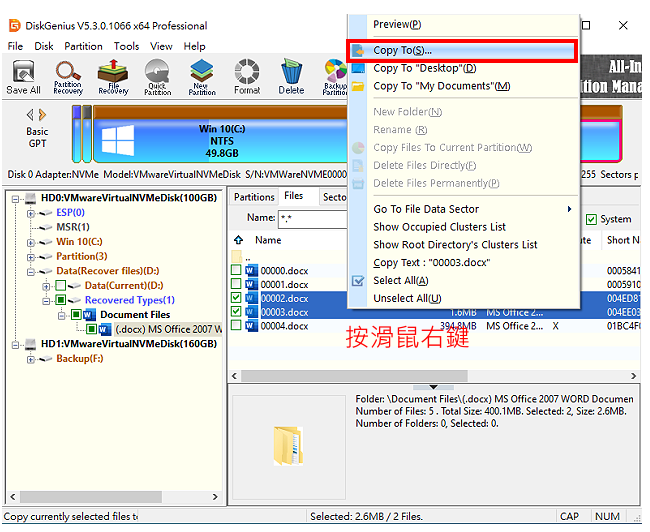Check the box for 00001.docx
This screenshot has width=650, height=532.
pyautogui.click(x=236, y=284)
